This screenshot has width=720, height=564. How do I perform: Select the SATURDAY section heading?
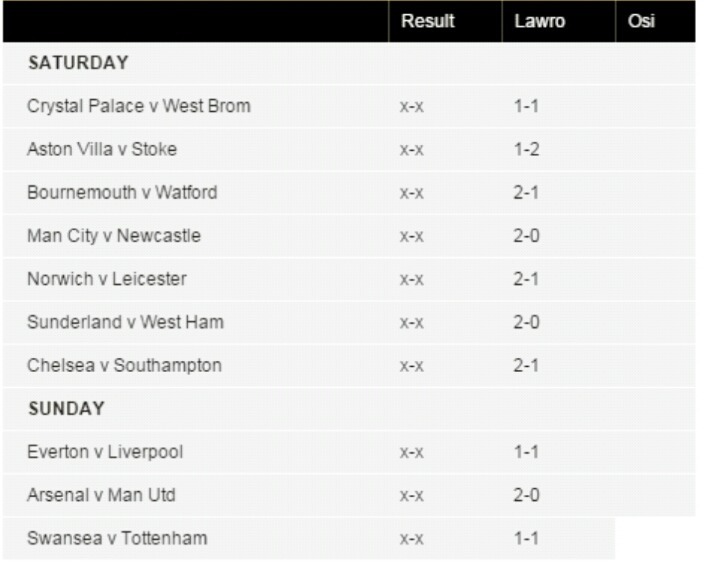point(78,63)
